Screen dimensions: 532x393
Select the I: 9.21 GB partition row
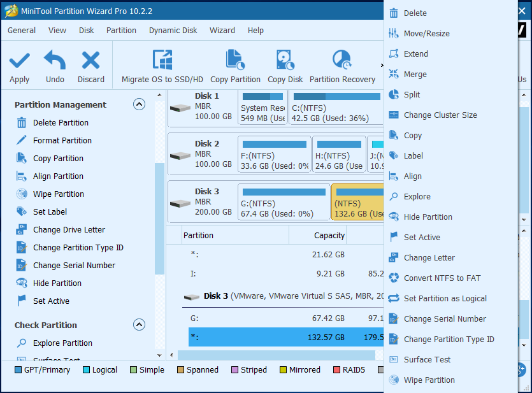point(286,274)
